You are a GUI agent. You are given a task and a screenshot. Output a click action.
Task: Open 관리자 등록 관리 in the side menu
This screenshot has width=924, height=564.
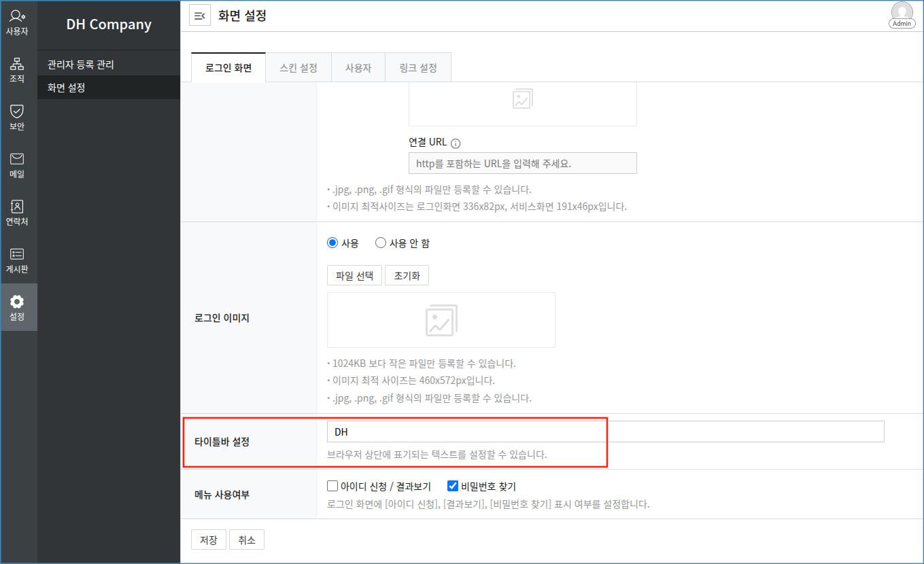coord(81,65)
